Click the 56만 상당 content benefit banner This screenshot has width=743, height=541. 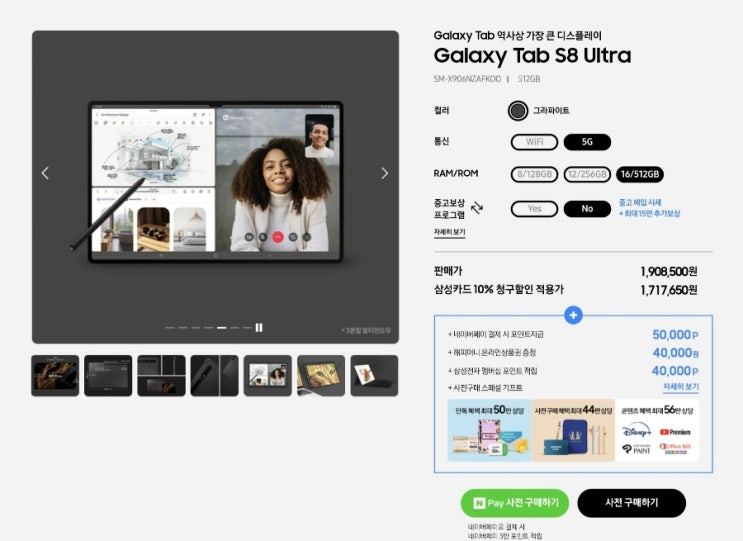click(657, 431)
